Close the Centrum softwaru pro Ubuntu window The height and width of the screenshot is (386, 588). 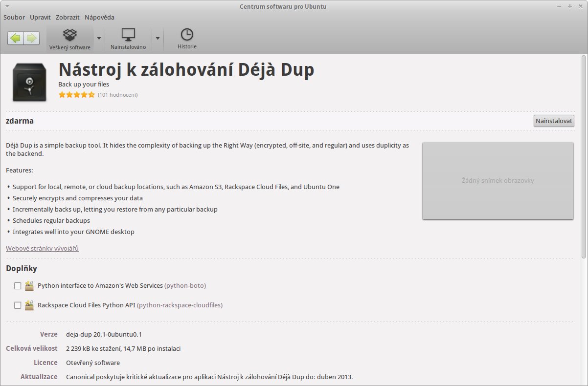[580, 6]
